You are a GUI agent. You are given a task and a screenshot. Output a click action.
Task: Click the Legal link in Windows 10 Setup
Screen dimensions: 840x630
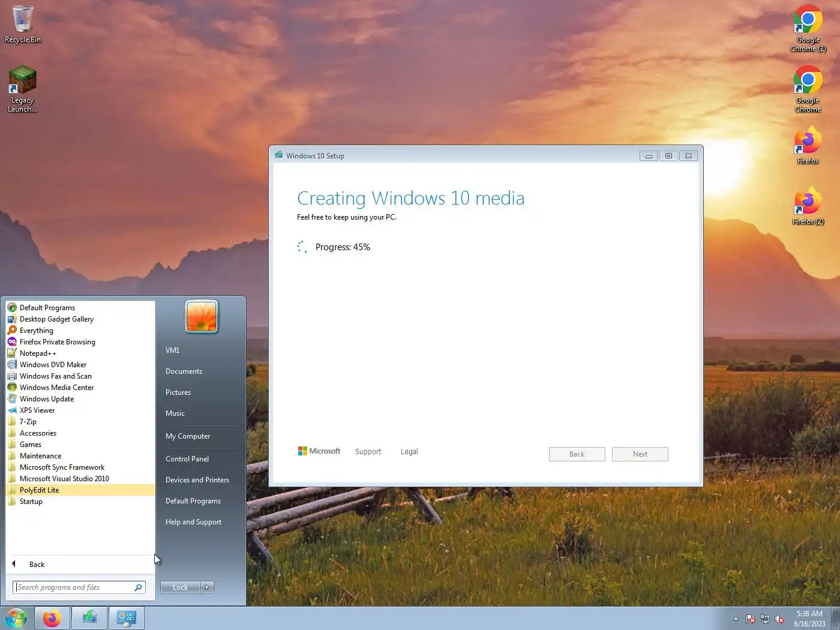[409, 452]
